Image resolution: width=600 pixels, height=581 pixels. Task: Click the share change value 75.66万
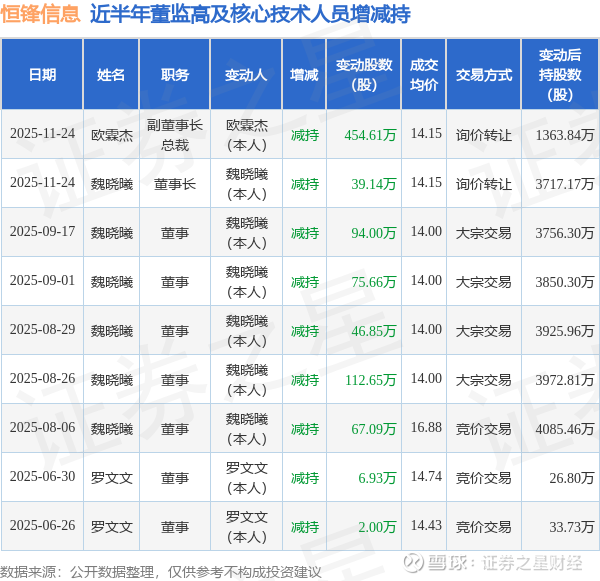[x=373, y=282]
